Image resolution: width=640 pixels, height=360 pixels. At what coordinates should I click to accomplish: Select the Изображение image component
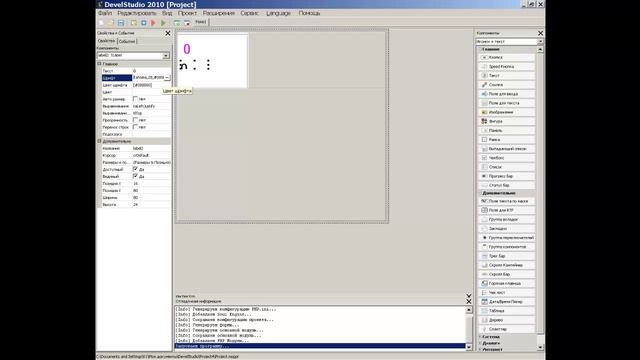(507, 112)
